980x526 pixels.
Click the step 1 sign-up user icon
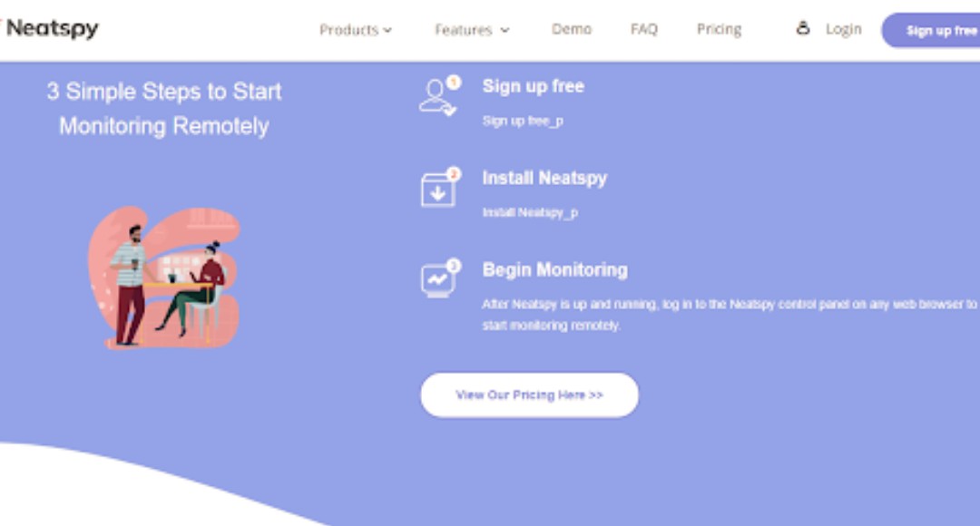(436, 98)
